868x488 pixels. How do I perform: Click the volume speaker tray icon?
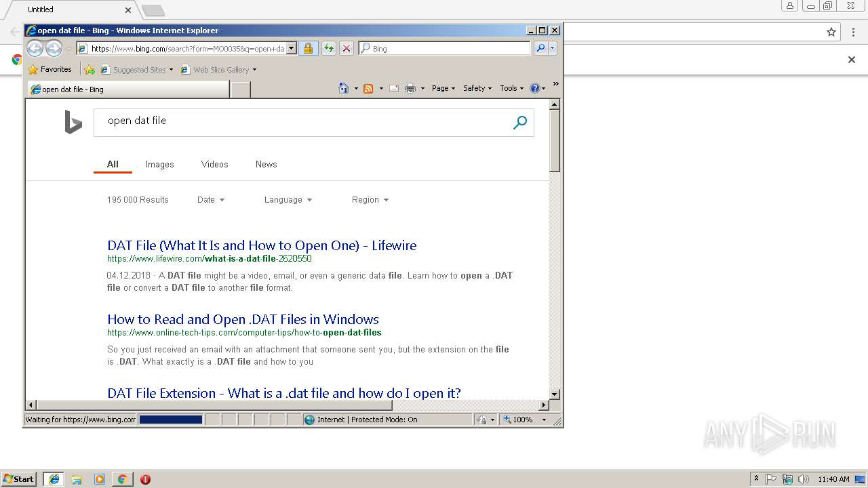click(804, 479)
